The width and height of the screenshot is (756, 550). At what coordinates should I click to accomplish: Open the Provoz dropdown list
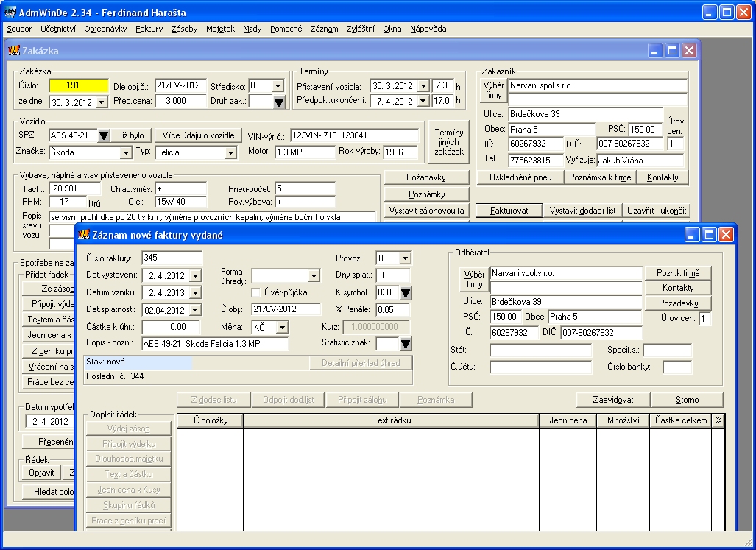pyautogui.click(x=404, y=258)
